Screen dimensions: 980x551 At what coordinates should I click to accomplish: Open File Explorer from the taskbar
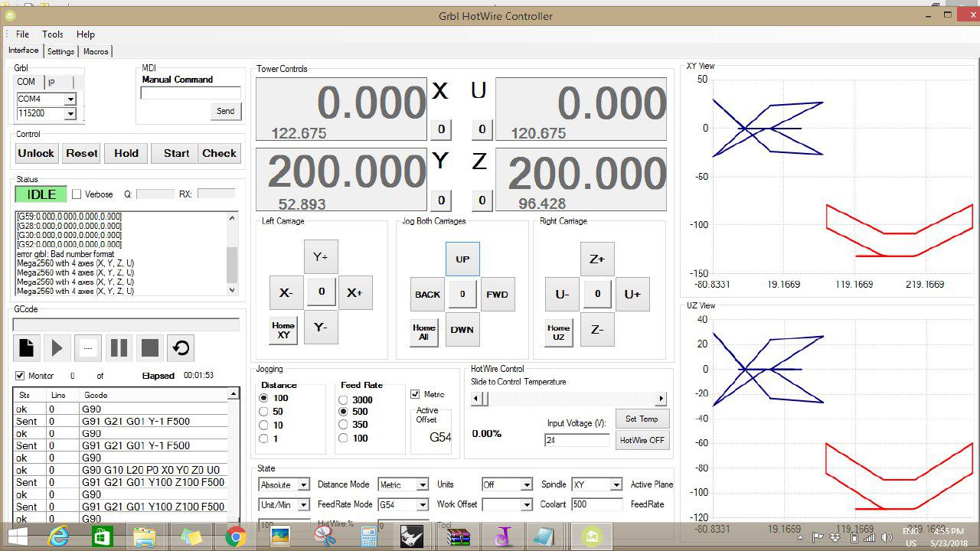pos(145,537)
